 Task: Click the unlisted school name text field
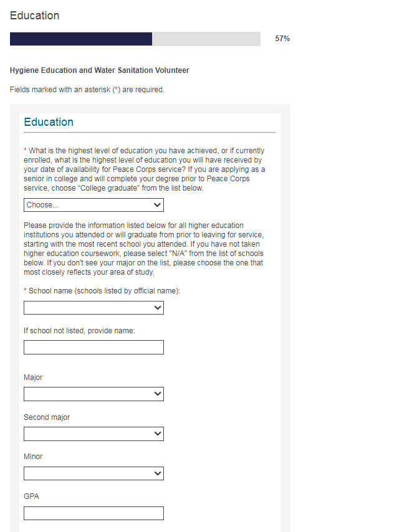93,347
